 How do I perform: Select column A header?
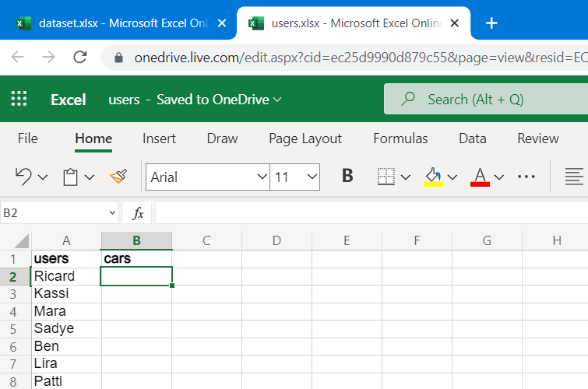pos(66,240)
